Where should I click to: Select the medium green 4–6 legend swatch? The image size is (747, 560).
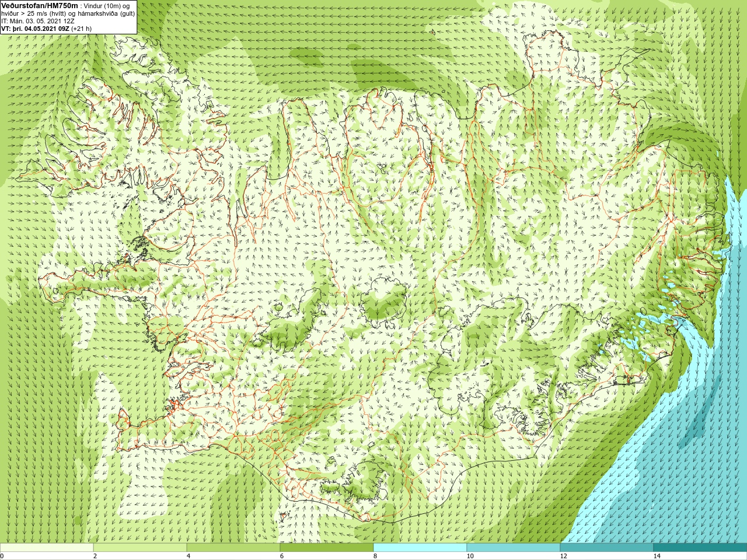point(233,548)
